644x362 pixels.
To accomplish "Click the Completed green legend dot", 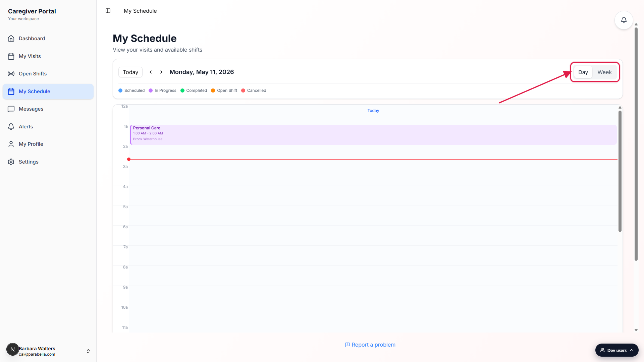I will pyautogui.click(x=182, y=90).
